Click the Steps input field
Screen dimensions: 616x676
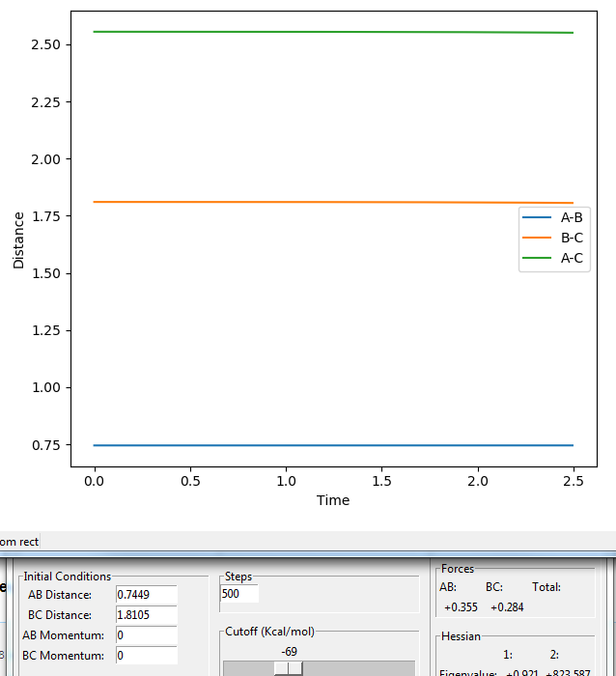[239, 594]
